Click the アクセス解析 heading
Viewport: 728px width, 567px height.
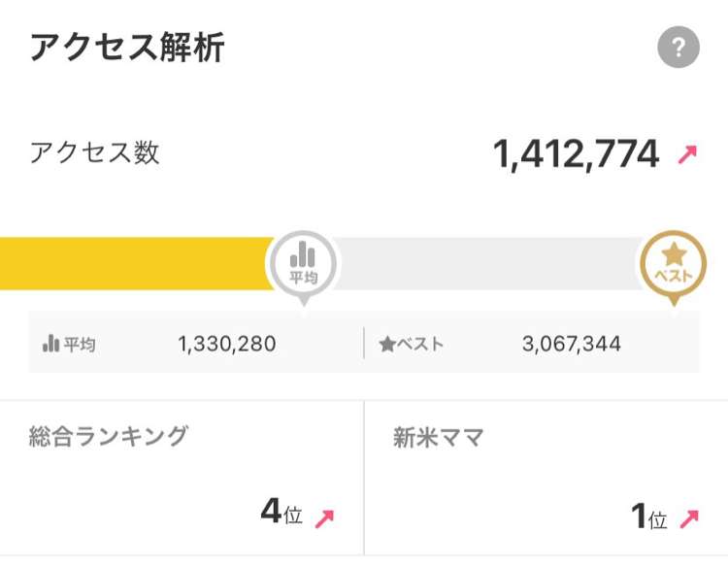(127, 47)
